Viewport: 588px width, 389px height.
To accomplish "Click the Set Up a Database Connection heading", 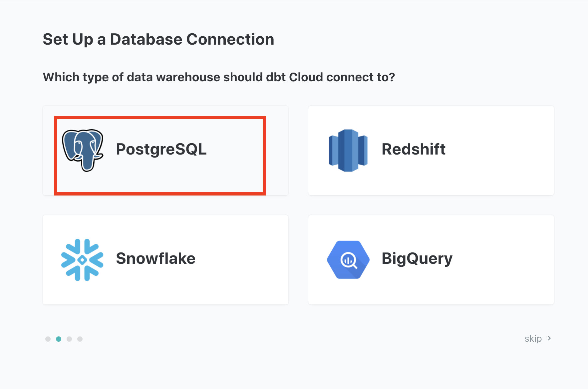I will point(158,39).
